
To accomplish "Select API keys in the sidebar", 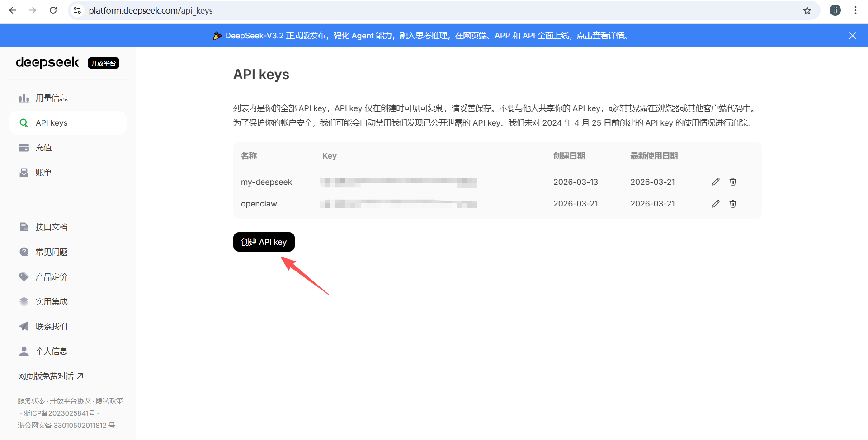I will [x=68, y=123].
